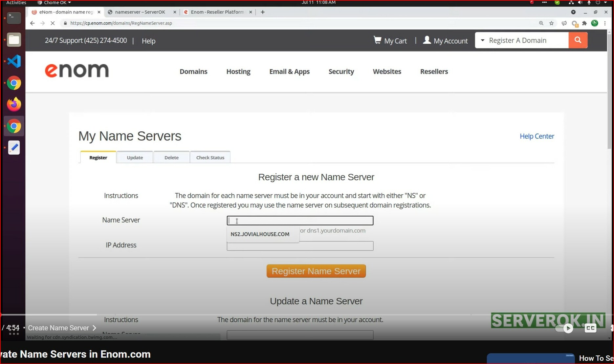Image resolution: width=614 pixels, height=364 pixels.
Task: Open the Hosting menu
Action: pos(238,71)
